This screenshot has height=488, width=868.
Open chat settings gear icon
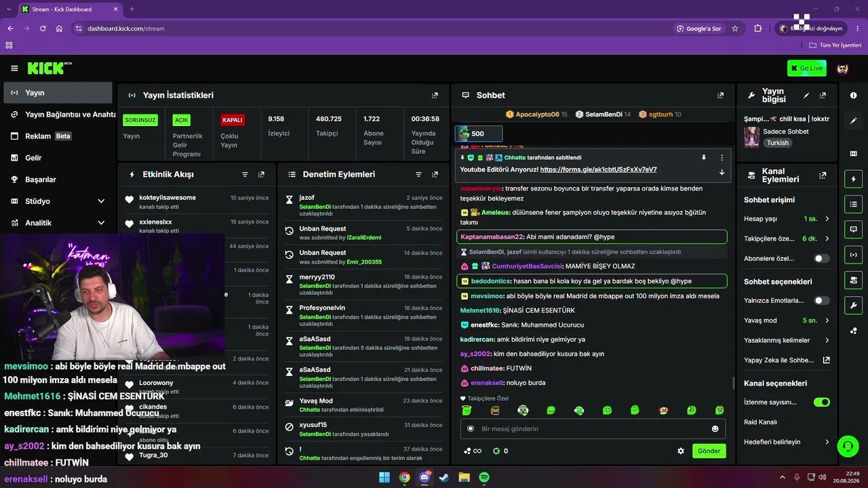[x=681, y=451]
